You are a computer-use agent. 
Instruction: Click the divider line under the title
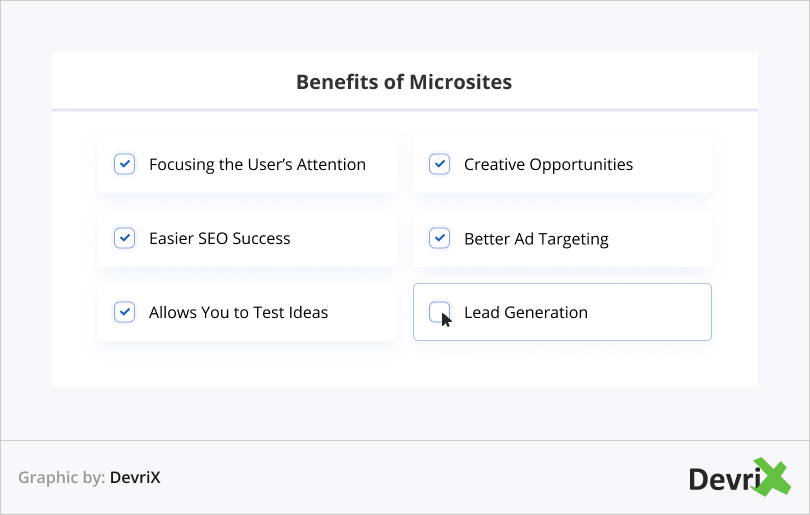coord(404,109)
